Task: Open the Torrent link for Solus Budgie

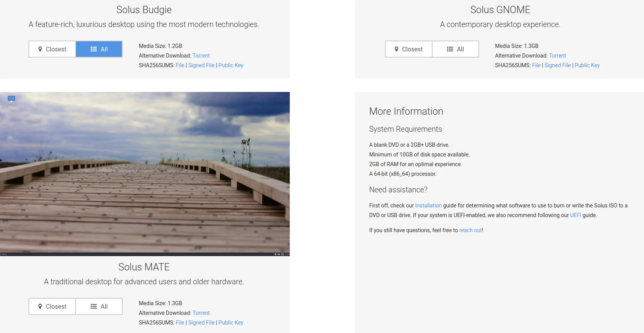Action: (x=201, y=56)
